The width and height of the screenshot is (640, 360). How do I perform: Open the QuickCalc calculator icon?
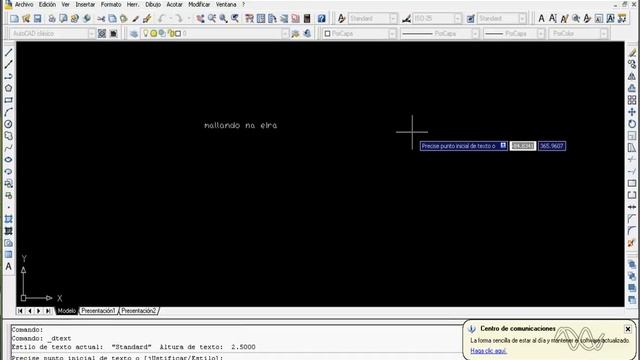point(307,18)
